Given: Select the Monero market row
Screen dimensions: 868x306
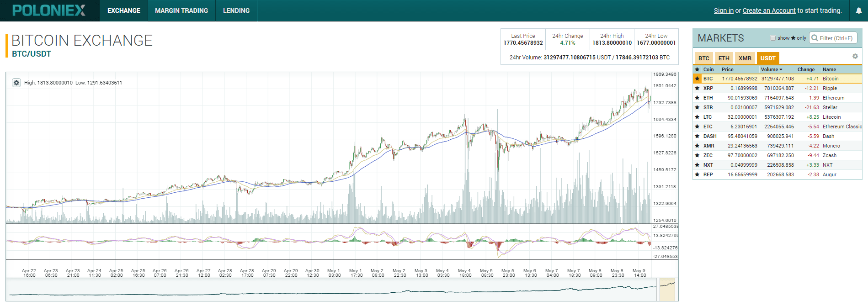Looking at the screenshot, I should [777, 146].
